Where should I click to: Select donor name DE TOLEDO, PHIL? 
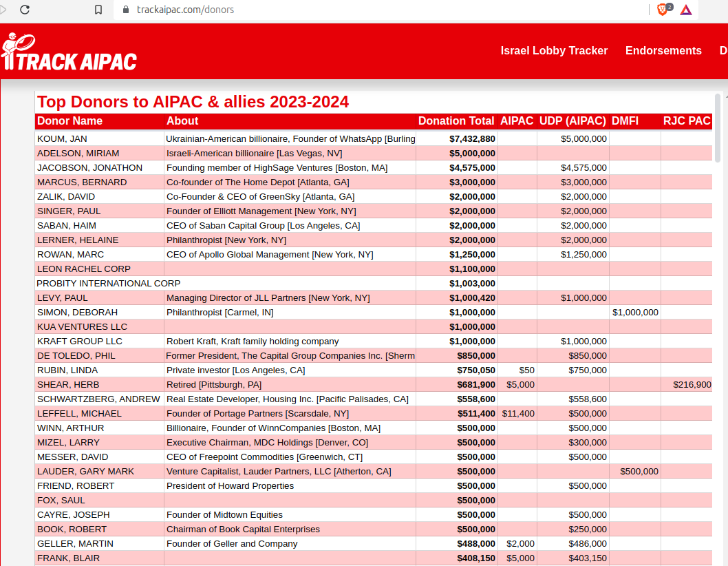[x=76, y=355]
